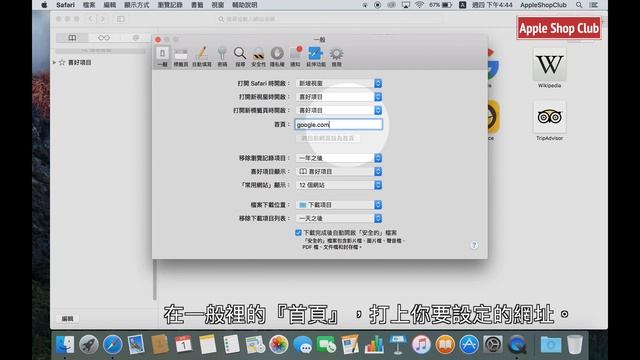Switch to Bookmarks tab in Safari sidebar

point(72,38)
